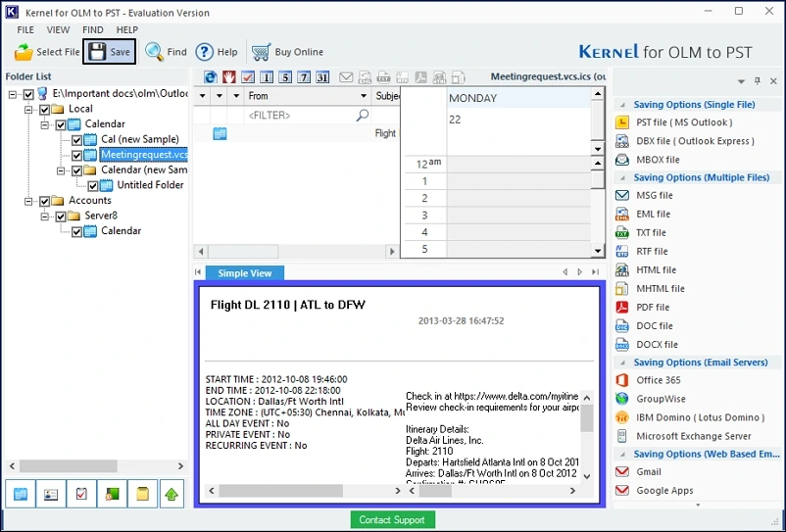786x532 pixels.
Task: Collapse Saving Options (Multiple Files) section
Action: pos(622,178)
